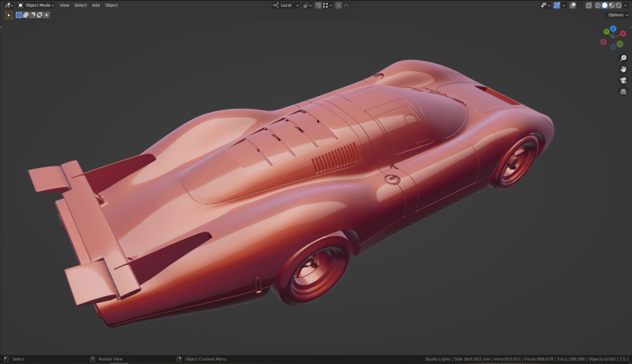Click the left-mouse icon beside "Select"
This screenshot has height=364, width=632.
pyautogui.click(x=6, y=359)
